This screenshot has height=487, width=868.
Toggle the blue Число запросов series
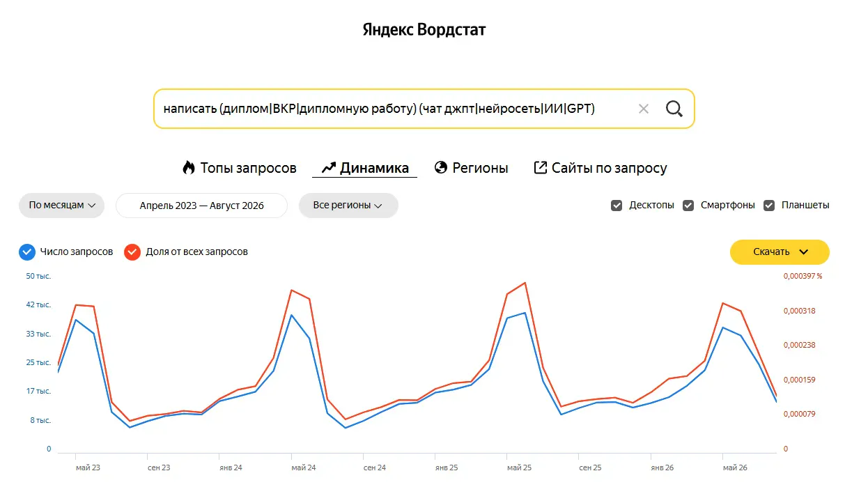click(27, 252)
